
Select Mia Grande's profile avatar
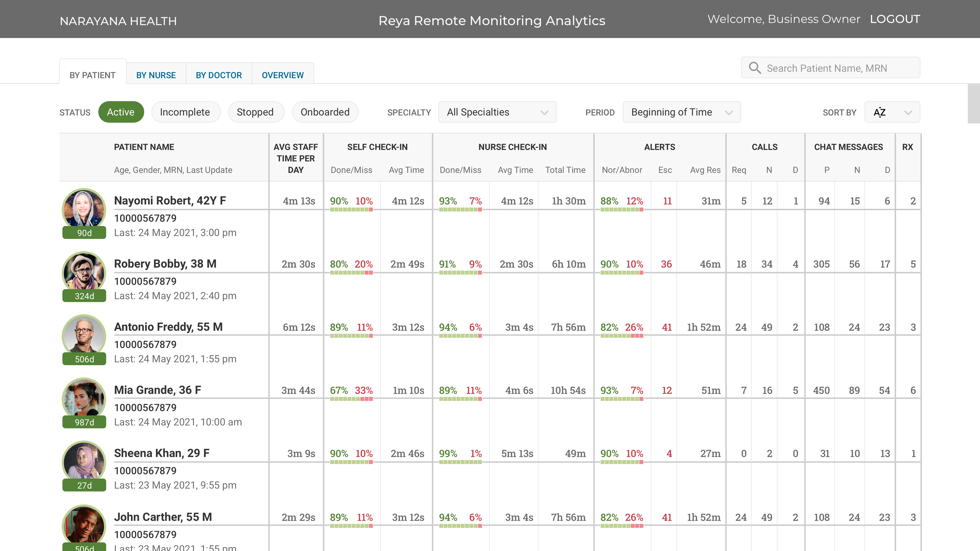coord(84,398)
